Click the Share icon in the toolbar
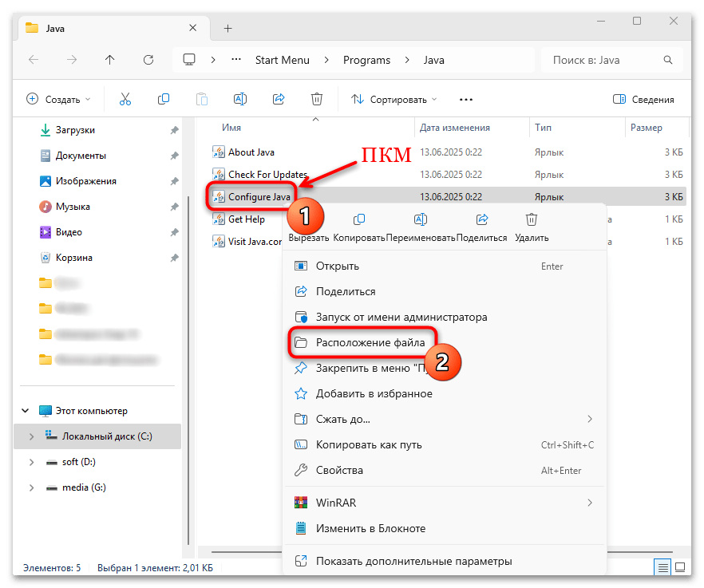 (x=278, y=98)
